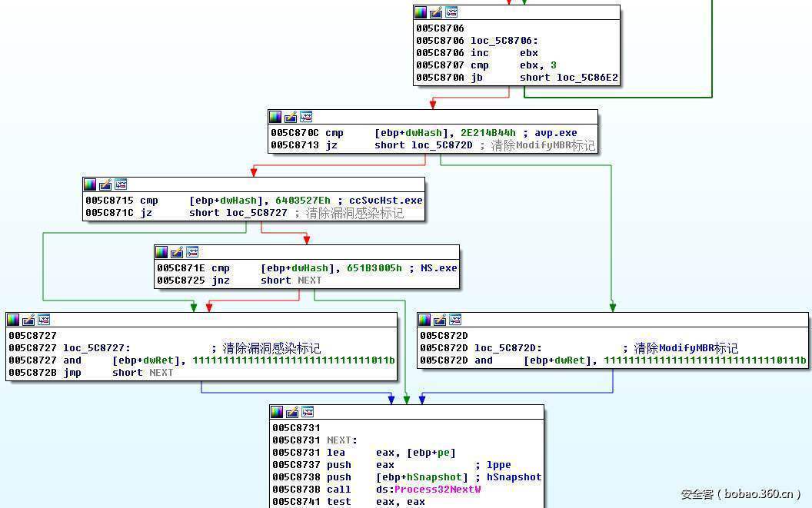The image size is (812, 508).
Task: Click the loc_5C8727 operand in the jz instruction
Action: coord(257,213)
